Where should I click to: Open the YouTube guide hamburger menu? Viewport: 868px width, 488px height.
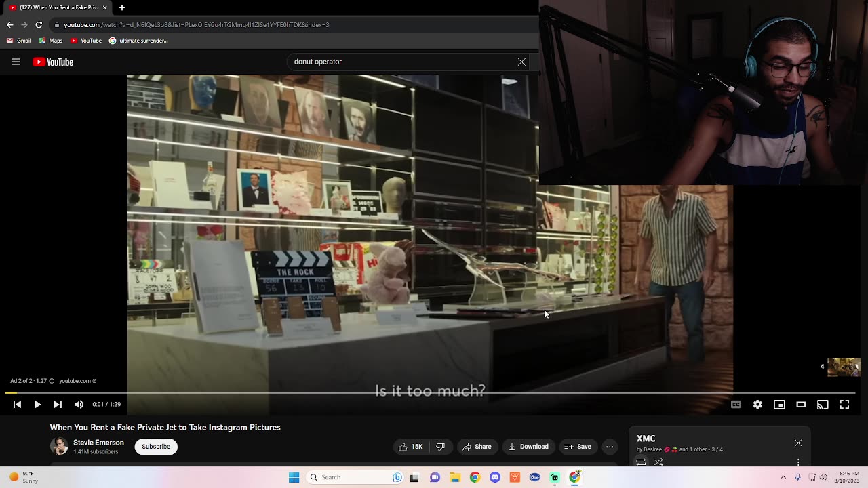(x=16, y=62)
